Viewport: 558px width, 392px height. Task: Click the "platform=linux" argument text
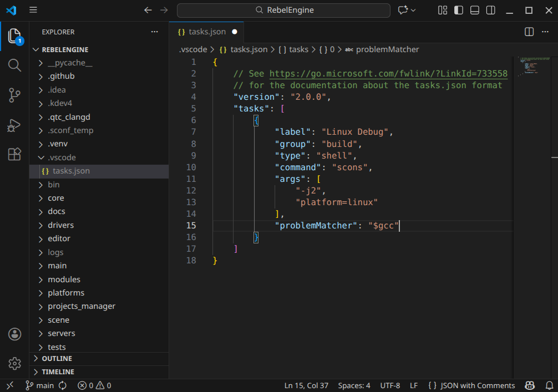coord(336,202)
